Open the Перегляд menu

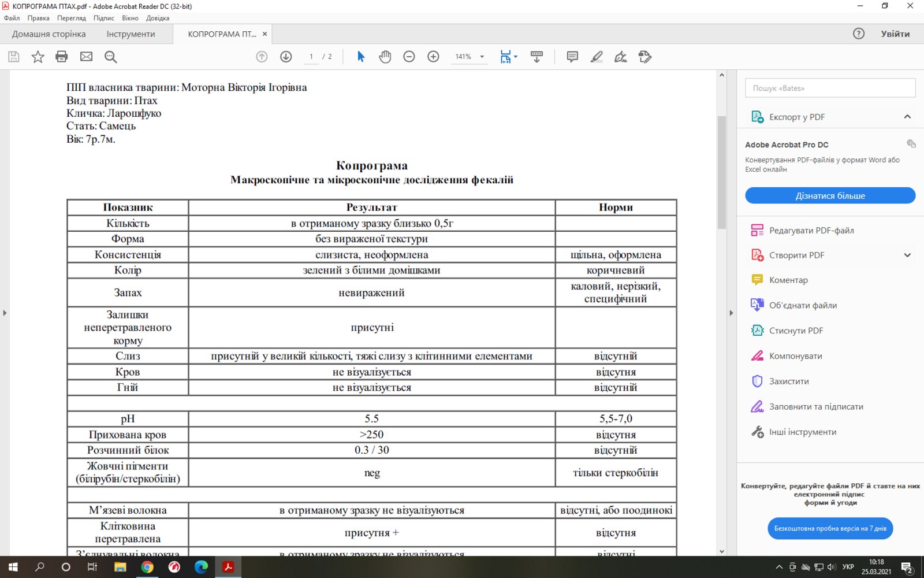[72, 18]
